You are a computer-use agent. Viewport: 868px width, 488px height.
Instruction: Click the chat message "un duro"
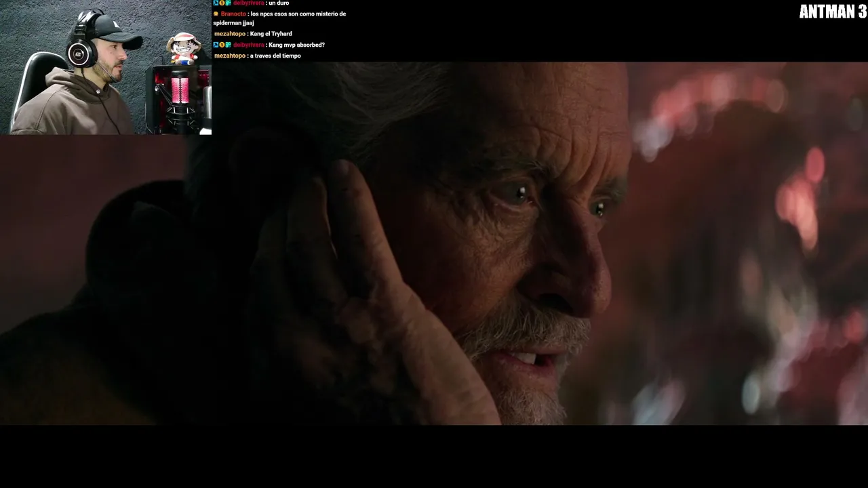[x=279, y=3]
